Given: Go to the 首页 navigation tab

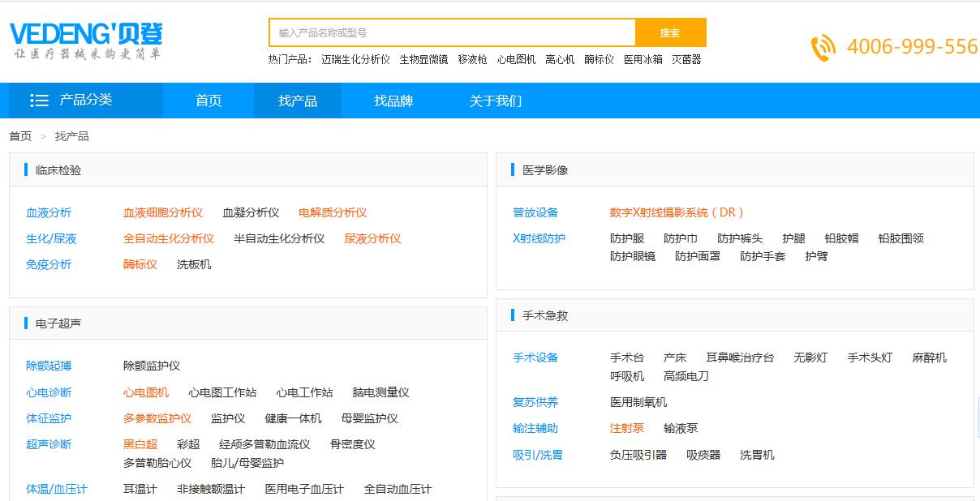Looking at the screenshot, I should point(208,101).
